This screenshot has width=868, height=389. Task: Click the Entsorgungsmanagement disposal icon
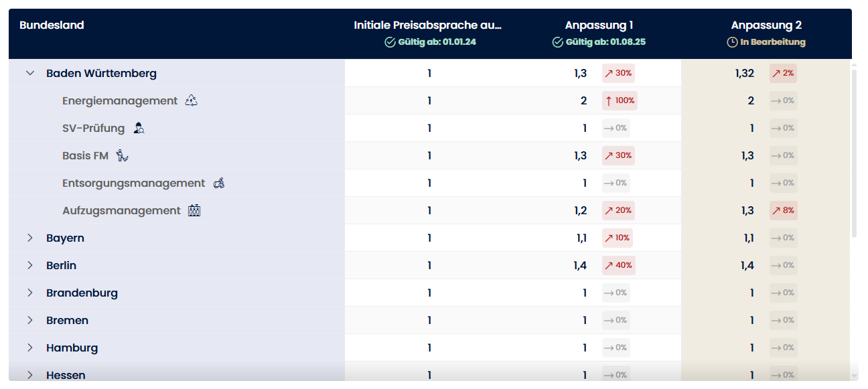tap(218, 183)
